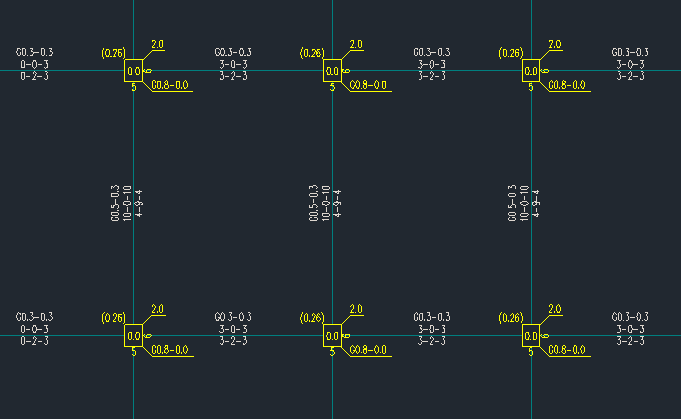Select the 5 below the upper-middle column box

332,87
